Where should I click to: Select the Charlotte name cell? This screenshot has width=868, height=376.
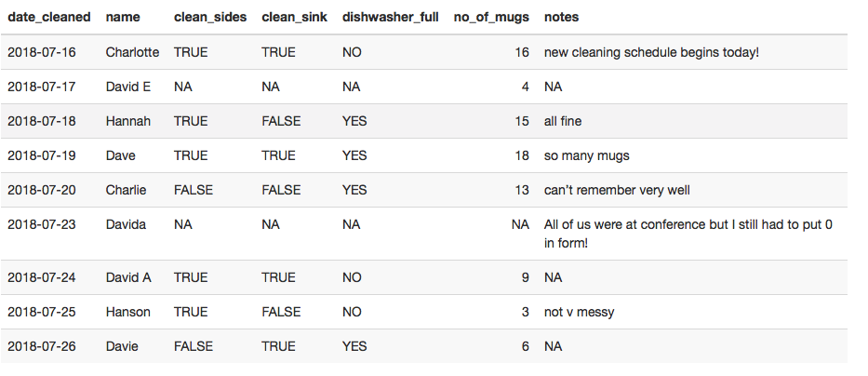pos(132,52)
